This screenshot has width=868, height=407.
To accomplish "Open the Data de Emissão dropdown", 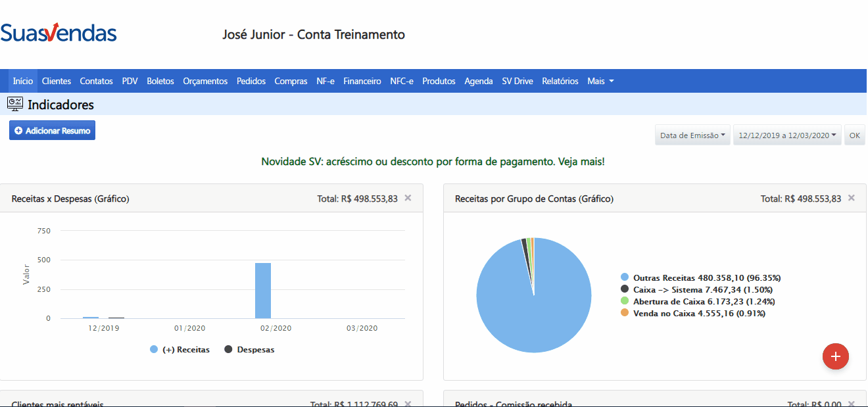I will pyautogui.click(x=692, y=135).
